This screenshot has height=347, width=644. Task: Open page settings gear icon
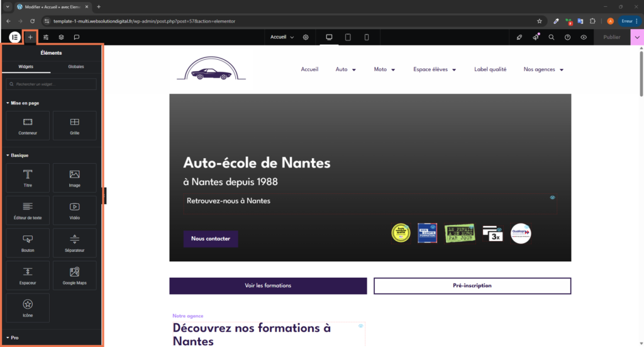[x=306, y=37]
